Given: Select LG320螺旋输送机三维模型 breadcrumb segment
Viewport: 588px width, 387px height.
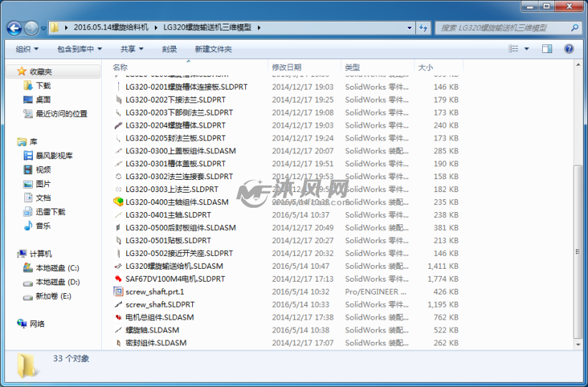Looking at the screenshot, I should click(207, 27).
